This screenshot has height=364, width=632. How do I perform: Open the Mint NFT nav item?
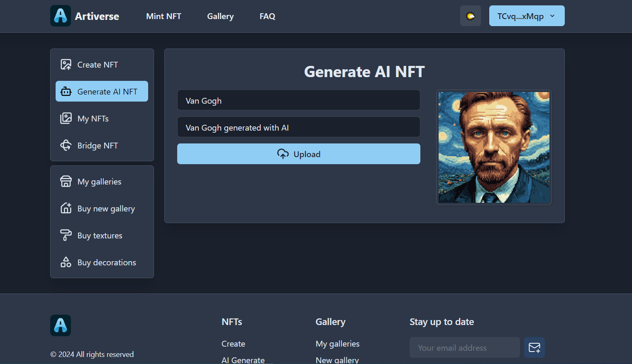click(163, 16)
